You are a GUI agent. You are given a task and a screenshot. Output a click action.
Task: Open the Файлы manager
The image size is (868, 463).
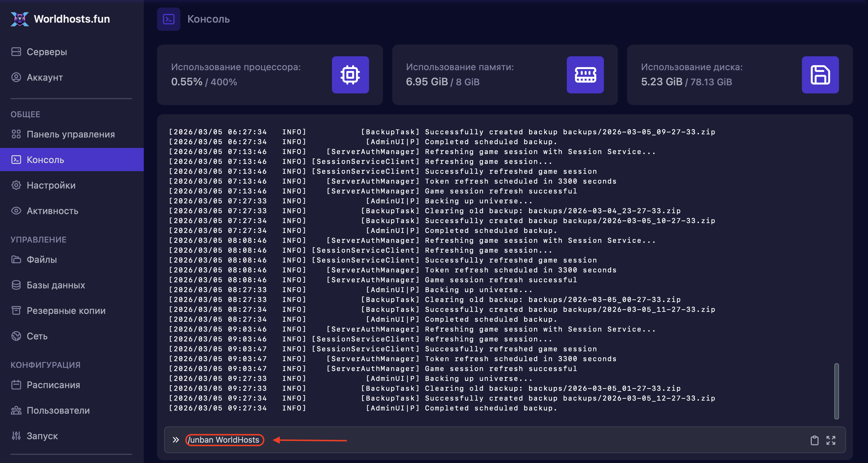click(x=41, y=259)
